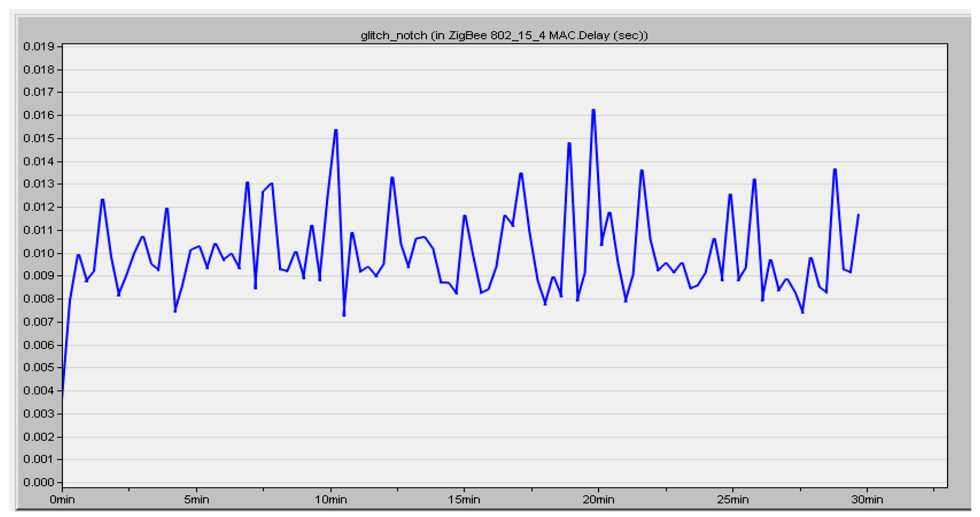The width and height of the screenshot is (980, 517).
Task: Click the highest peak near 20min
Action: tap(594, 110)
